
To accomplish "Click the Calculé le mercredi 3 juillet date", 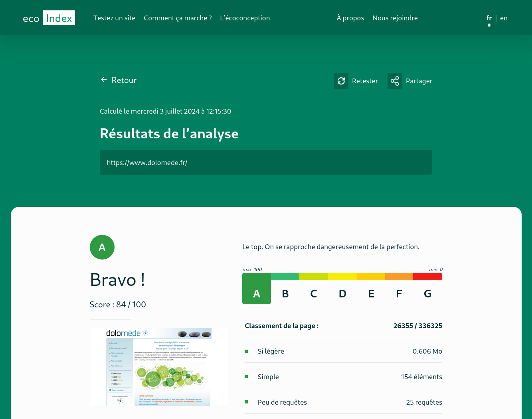I will coord(165,111).
